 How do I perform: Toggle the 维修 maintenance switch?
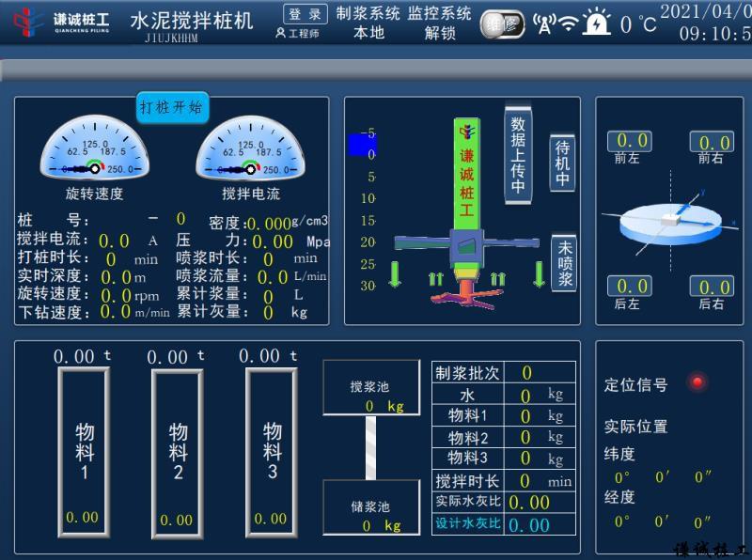point(502,24)
